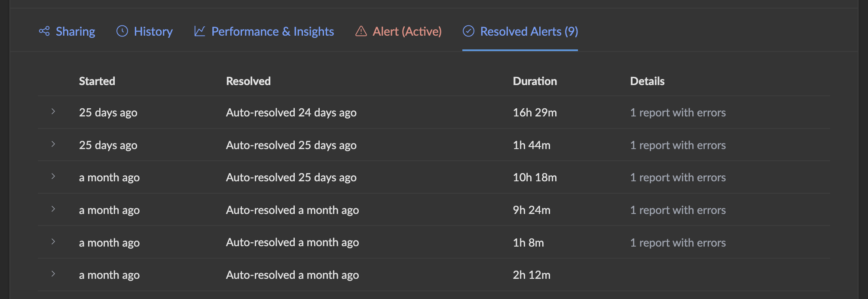Click 'Auto-resolved 25 days ago' in 1h 44m row
This screenshot has width=868, height=299.
pos(291,145)
